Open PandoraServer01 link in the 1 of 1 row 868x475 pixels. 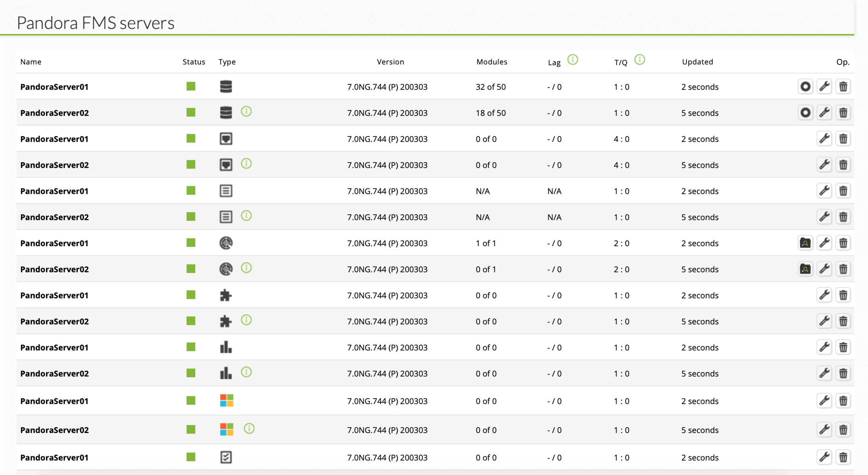coord(54,243)
